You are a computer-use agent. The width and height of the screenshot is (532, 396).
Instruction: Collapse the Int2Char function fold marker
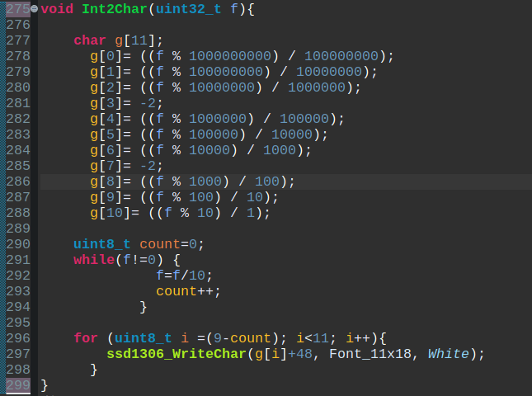click(x=35, y=9)
